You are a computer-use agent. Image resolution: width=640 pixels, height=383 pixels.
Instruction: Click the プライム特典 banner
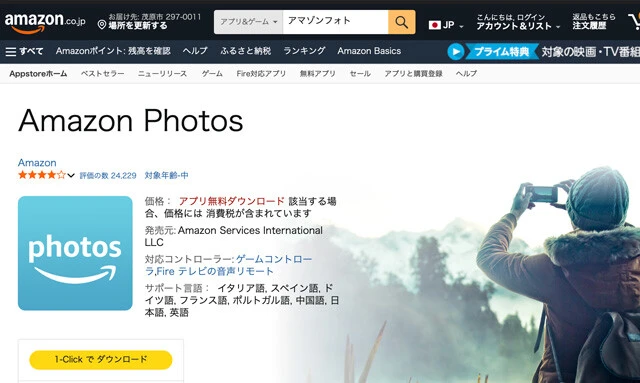pyautogui.click(x=502, y=52)
